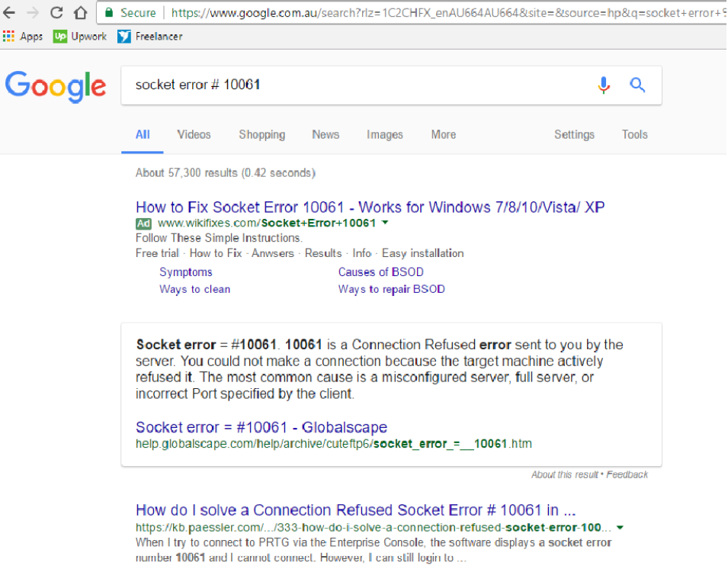Screen dimensions: 728x569
Task: Open the More search options menu
Action: [444, 135]
